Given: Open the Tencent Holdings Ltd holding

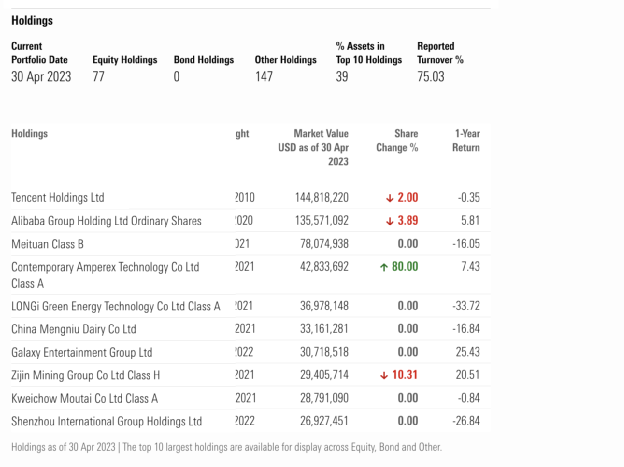Looking at the screenshot, I should click(x=57, y=198).
